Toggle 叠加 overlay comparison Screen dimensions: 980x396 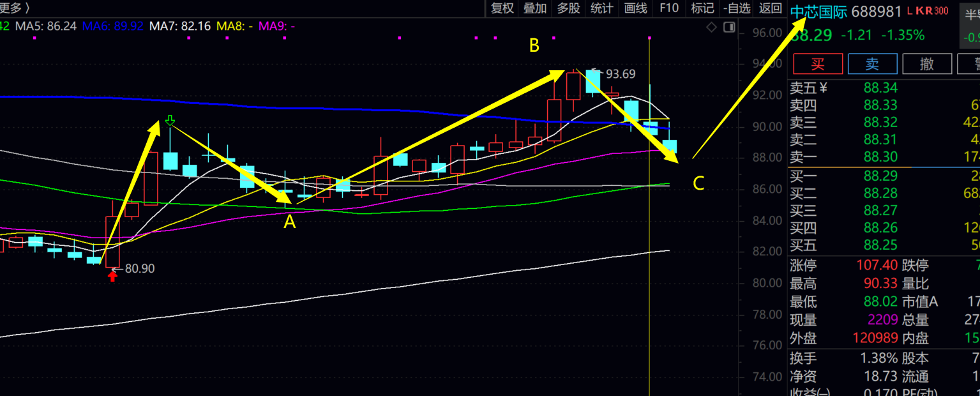point(535,8)
